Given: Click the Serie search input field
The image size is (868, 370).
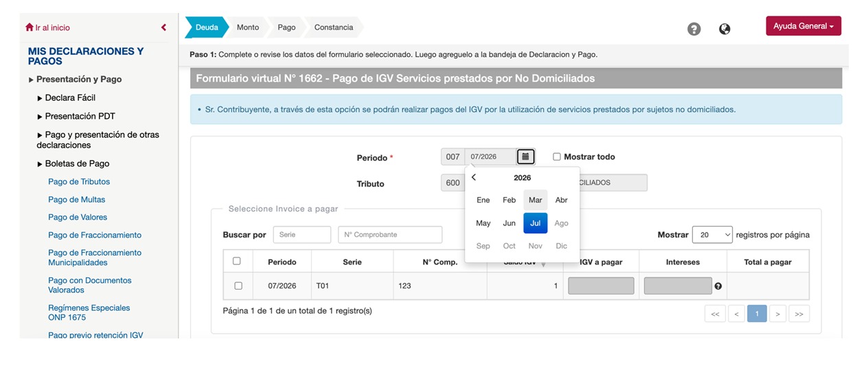Looking at the screenshot, I should (x=302, y=235).
